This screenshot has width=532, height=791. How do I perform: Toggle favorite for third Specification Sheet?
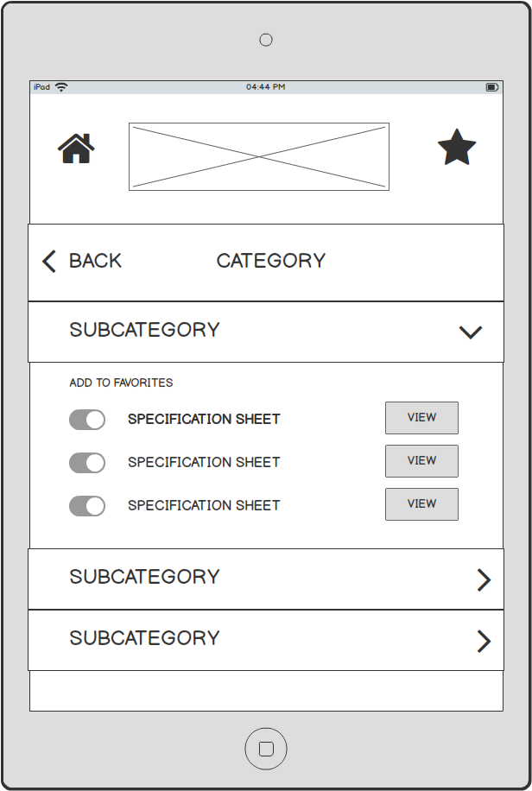tap(87, 506)
